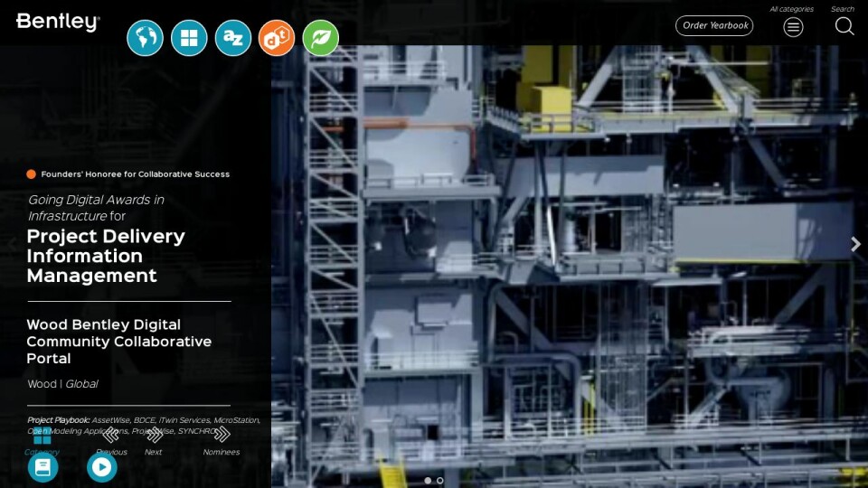Open Nominees double-chevron icon
The height and width of the screenshot is (488, 868).
coord(222,435)
